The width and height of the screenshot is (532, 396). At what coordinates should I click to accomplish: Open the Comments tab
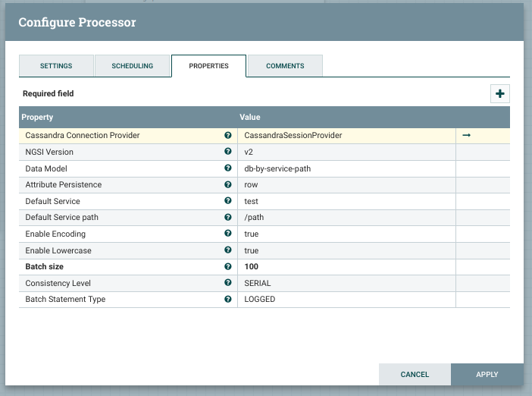click(285, 66)
